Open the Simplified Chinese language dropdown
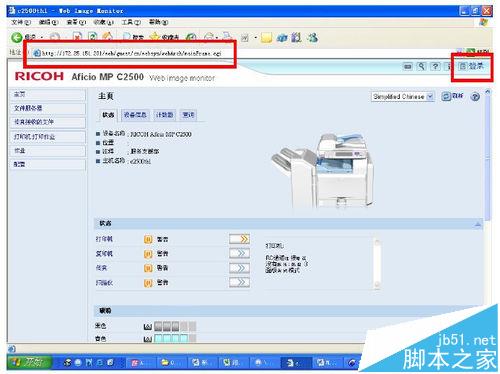 click(402, 97)
